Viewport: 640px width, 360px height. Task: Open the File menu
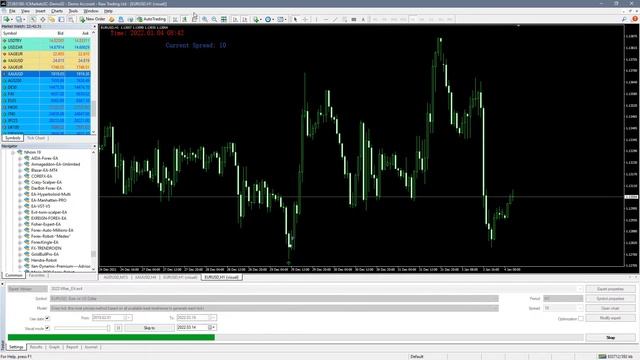pos(12,11)
